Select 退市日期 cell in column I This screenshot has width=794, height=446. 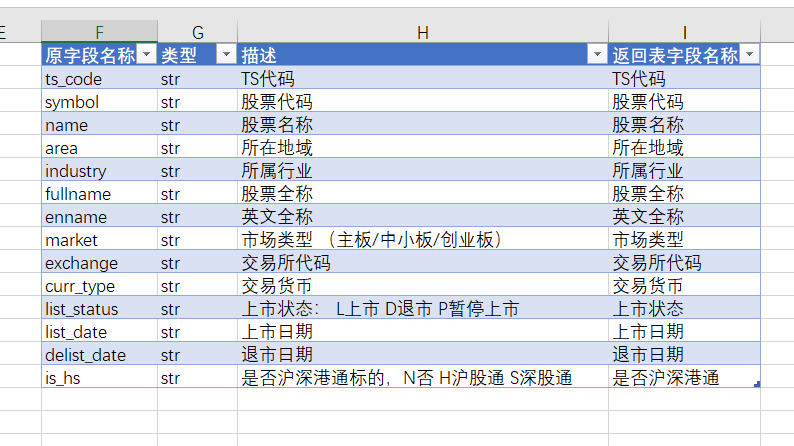(684, 355)
